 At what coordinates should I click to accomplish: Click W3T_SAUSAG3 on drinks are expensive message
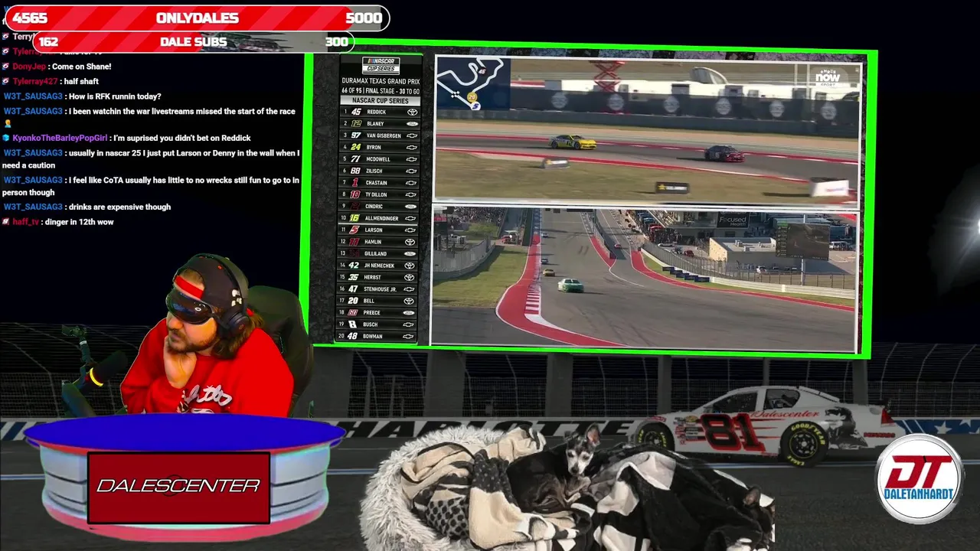click(x=33, y=207)
